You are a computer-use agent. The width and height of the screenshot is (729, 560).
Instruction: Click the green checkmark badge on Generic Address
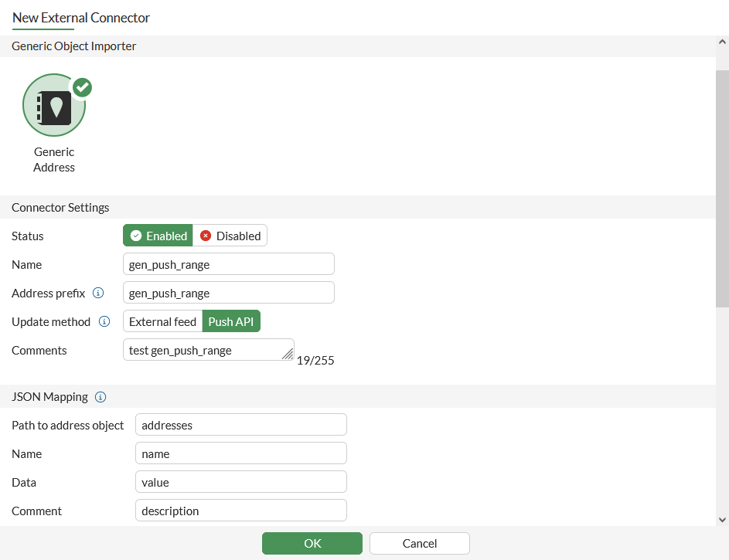[81, 87]
